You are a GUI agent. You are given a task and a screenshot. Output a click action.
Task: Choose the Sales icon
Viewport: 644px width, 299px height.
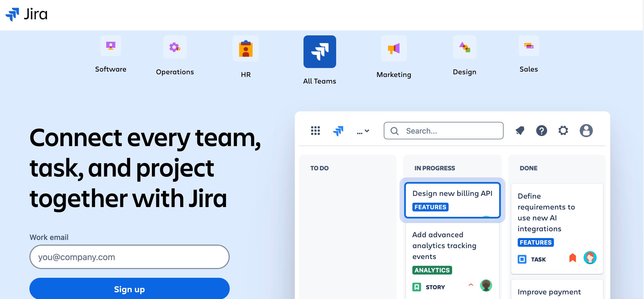tap(529, 46)
